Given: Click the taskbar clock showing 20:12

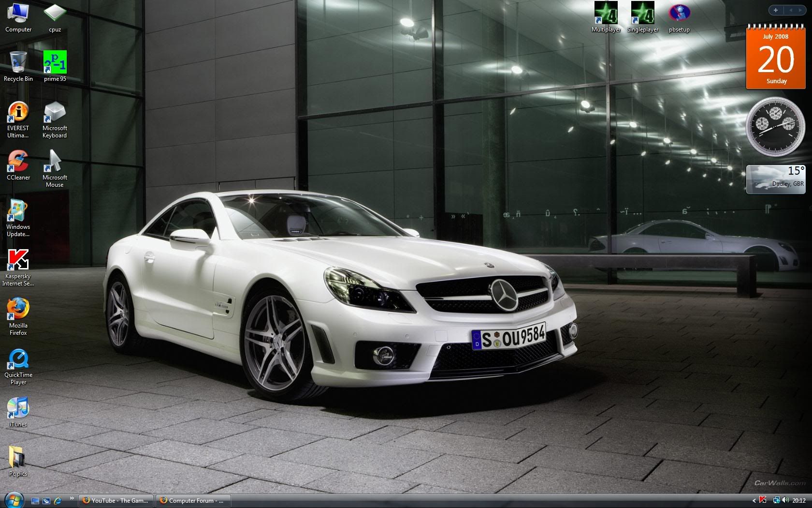Looking at the screenshot, I should [799, 501].
